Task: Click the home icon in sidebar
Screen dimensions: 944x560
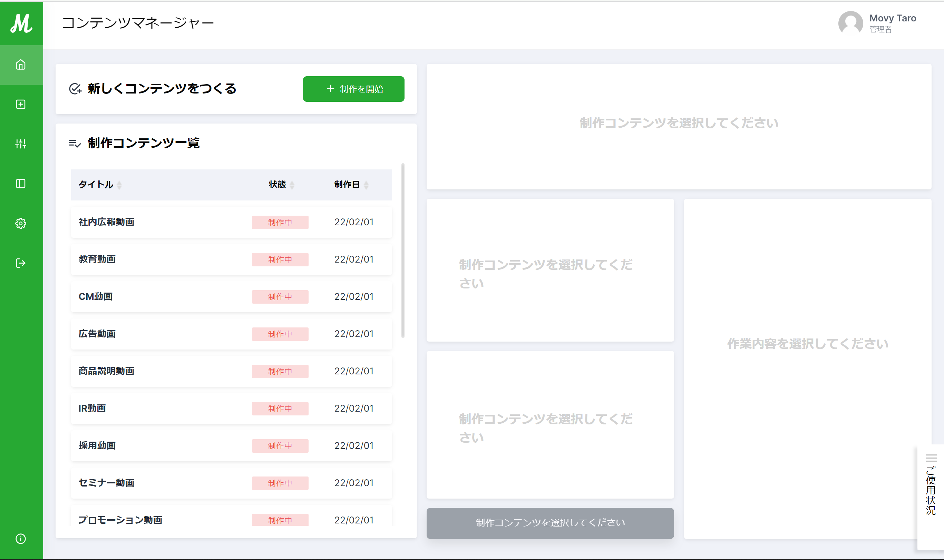Action: point(21,65)
